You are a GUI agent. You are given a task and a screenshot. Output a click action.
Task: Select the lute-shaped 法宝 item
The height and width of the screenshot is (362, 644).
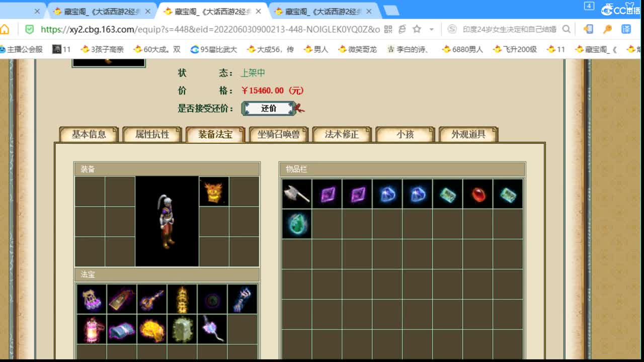152,299
